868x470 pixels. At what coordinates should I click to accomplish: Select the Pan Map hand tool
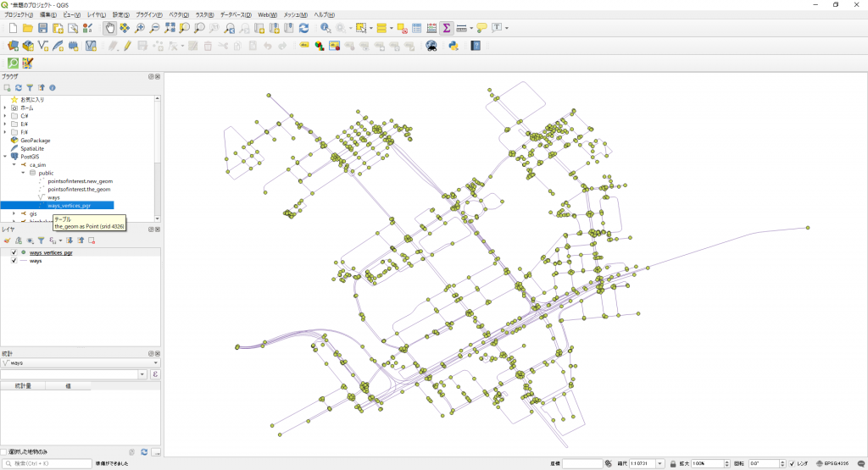pyautogui.click(x=110, y=28)
